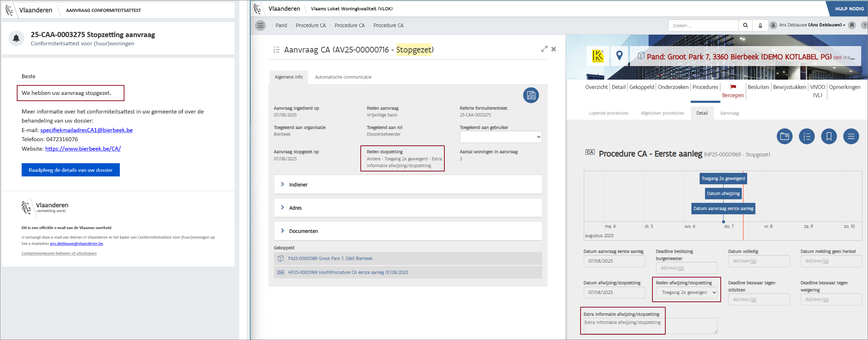Click the round folder icon button
Viewport: 868px width, 340px height.
tap(784, 136)
